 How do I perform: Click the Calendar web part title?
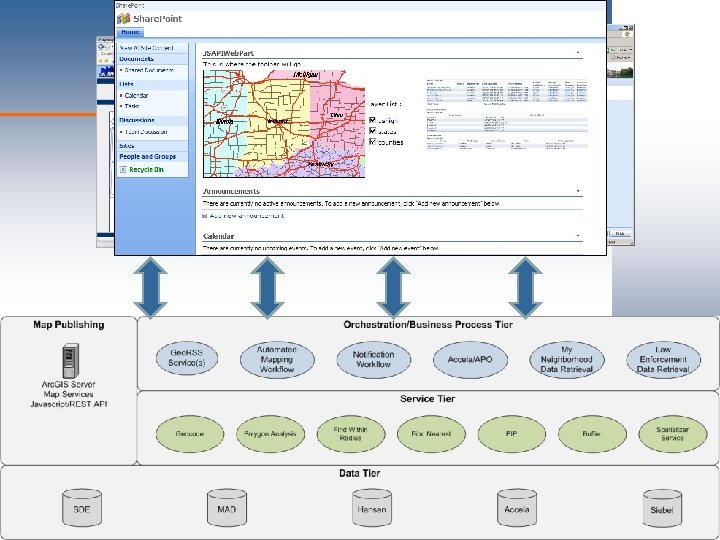tap(219, 236)
